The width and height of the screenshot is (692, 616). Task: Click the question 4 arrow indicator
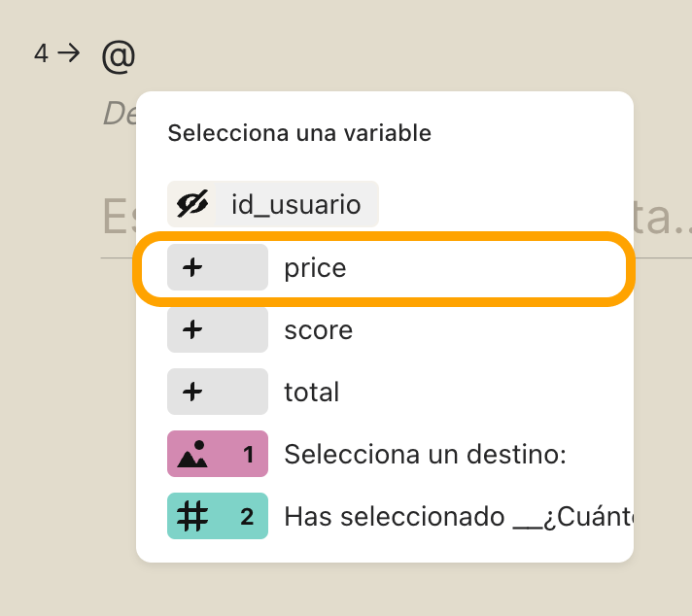tap(69, 53)
